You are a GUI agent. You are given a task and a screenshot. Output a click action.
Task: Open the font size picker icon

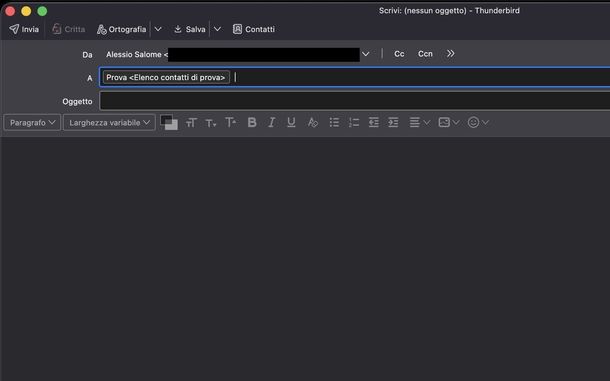tap(191, 123)
